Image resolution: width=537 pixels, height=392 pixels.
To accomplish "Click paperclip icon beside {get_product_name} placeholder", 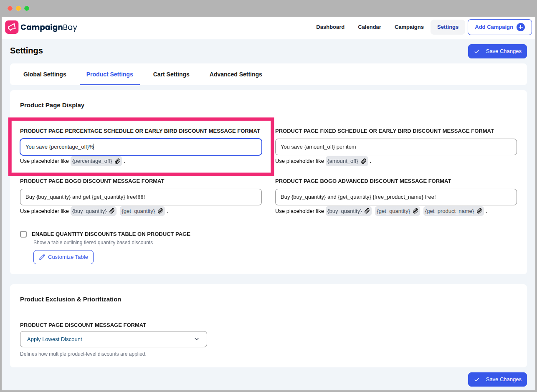I will coord(479,211).
